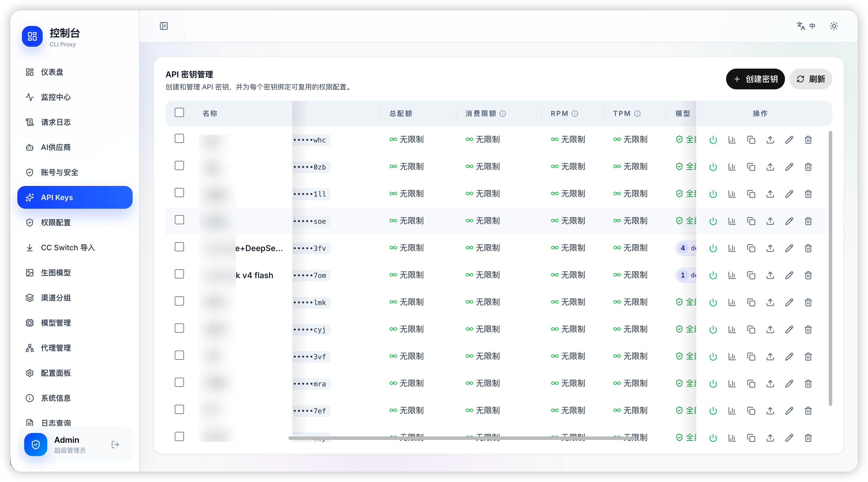Open 渠道分组 page
868x482 pixels.
pos(75,298)
